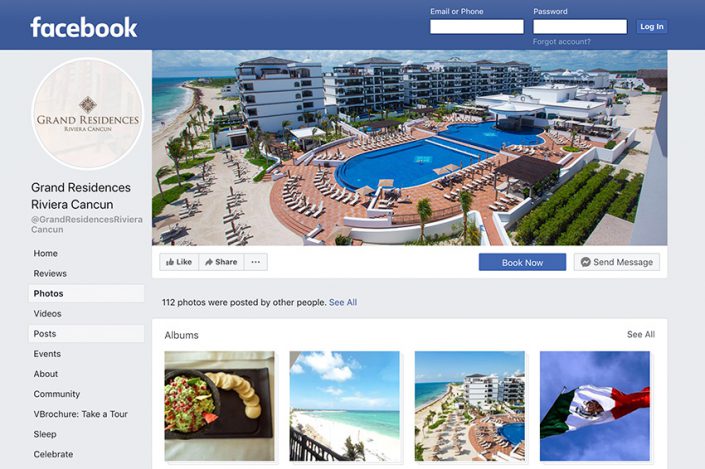Image resolution: width=705 pixels, height=469 pixels.
Task: See All albums link
Action: [641, 335]
